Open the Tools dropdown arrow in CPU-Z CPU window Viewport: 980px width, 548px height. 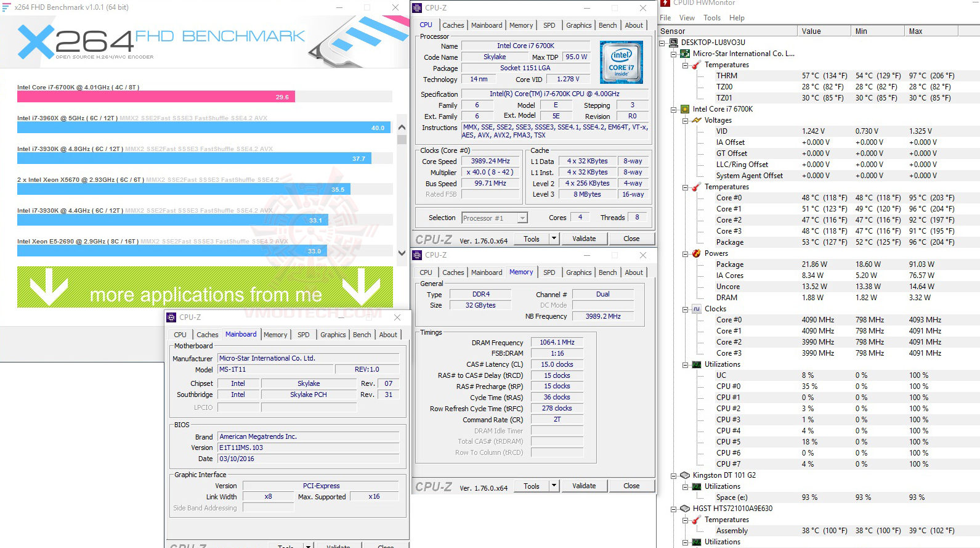[554, 239]
